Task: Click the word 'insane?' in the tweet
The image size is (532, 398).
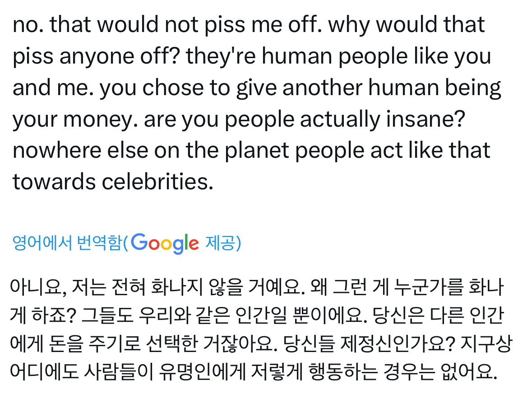Action: click(426, 120)
